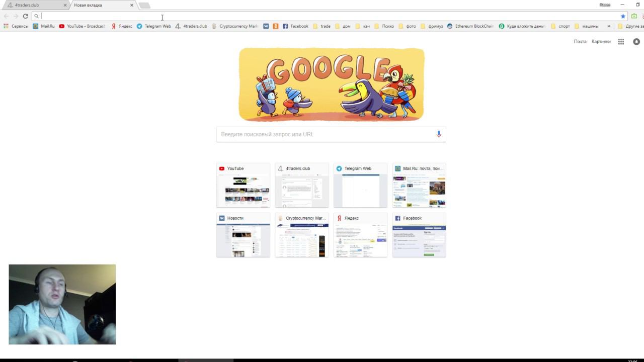The image size is (644, 362).
Task: Expand the фото bookmarks folder
Action: click(408, 26)
